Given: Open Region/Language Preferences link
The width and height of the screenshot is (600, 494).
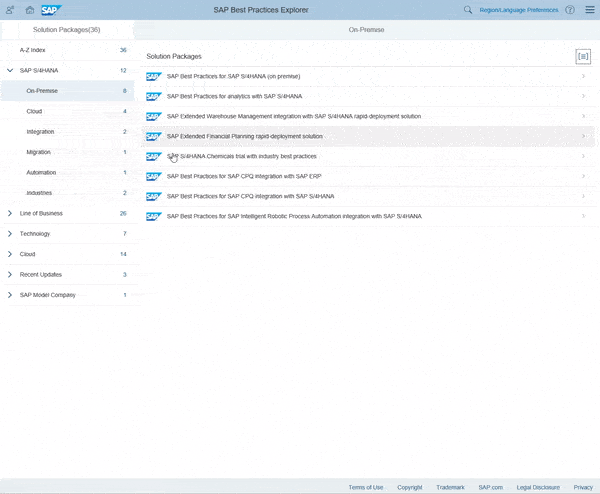Looking at the screenshot, I should tap(519, 10).
